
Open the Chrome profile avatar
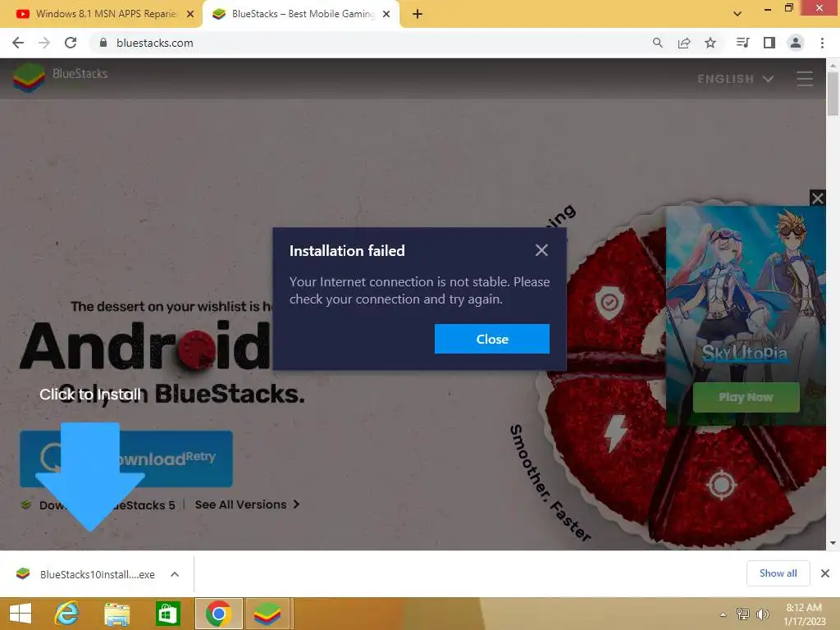[x=796, y=43]
